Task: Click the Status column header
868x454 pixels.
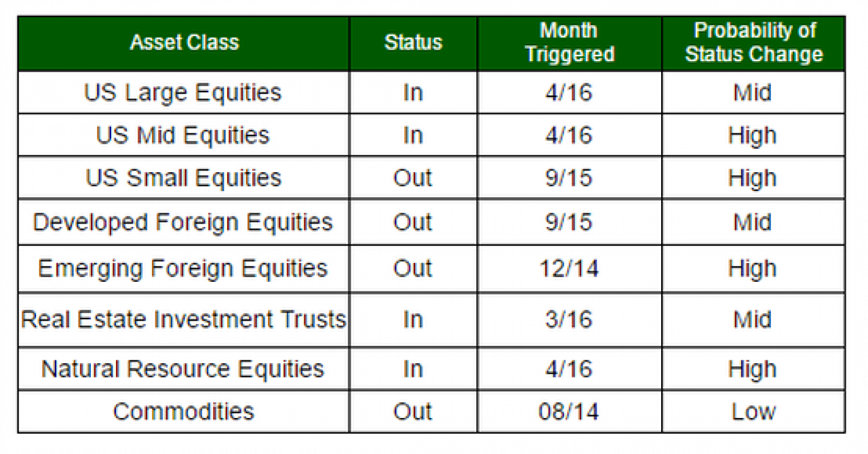Action: 413,43
